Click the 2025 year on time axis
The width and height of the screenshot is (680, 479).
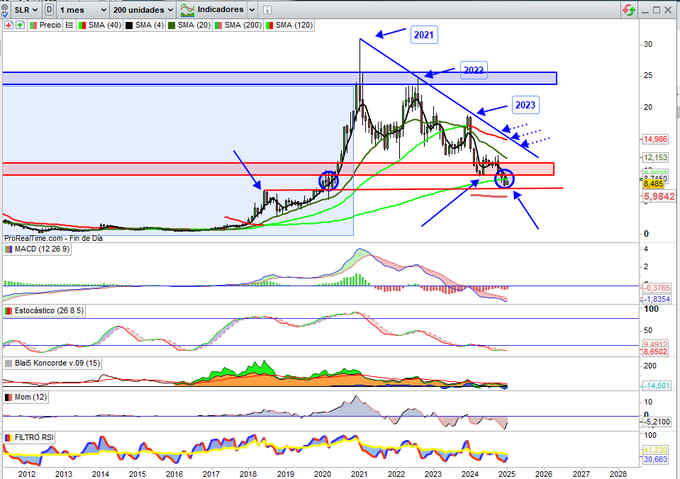pyautogui.click(x=507, y=474)
